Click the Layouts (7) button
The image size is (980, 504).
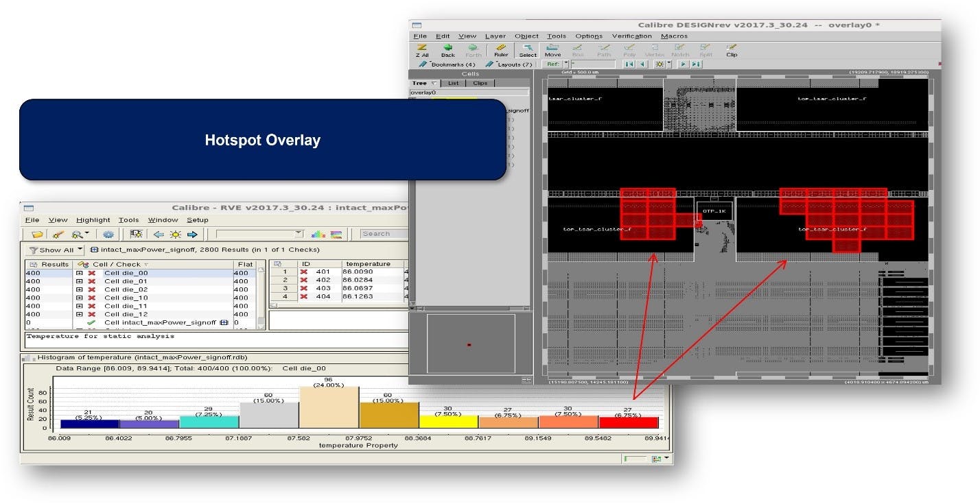[509, 64]
